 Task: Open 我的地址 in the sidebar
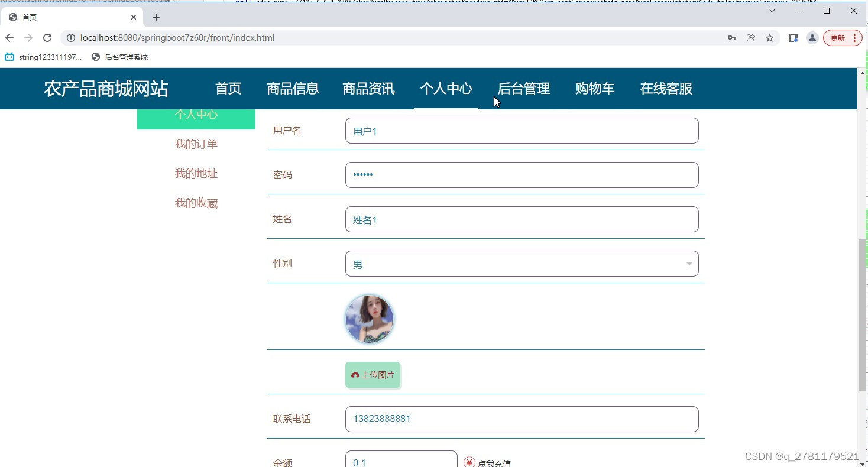coord(196,174)
